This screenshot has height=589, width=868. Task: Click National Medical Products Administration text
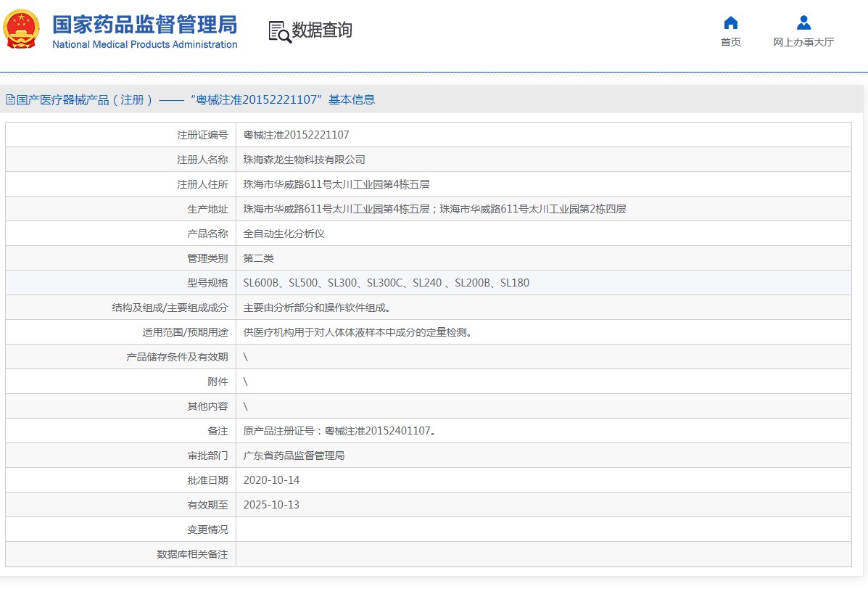coord(144,44)
